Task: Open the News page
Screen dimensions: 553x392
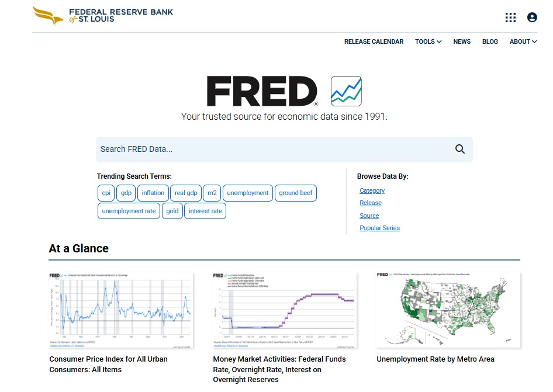Action: (462, 41)
